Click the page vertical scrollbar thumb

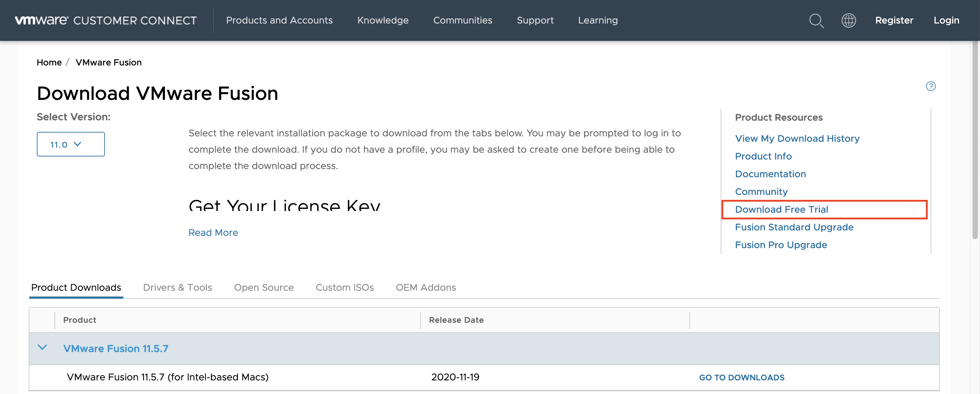click(975, 139)
